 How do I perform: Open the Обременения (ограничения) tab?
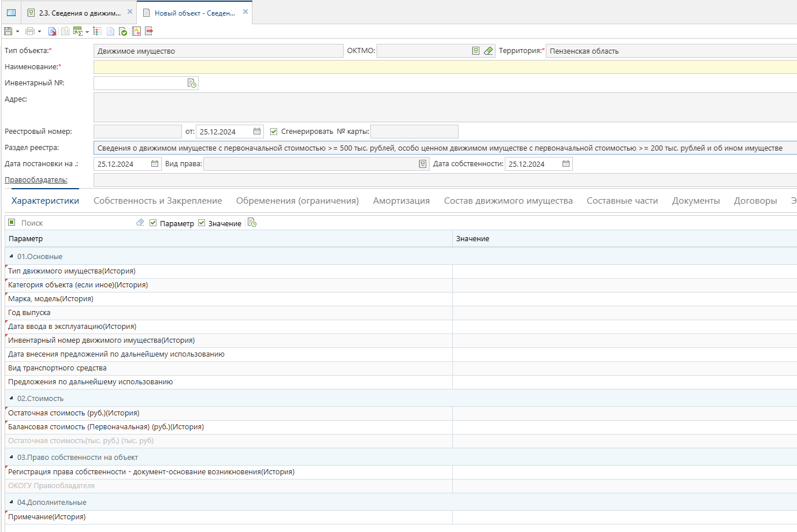297,201
